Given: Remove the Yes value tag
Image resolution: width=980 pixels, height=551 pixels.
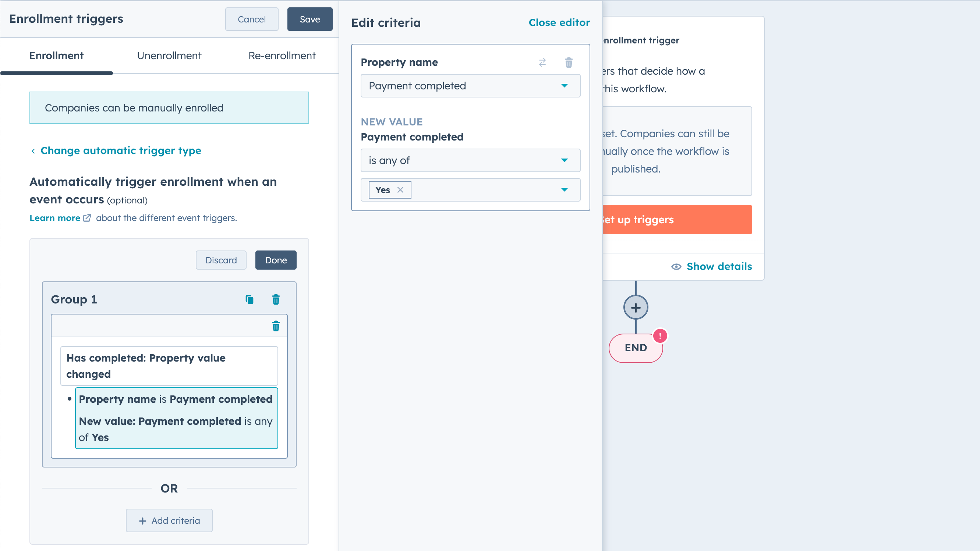Looking at the screenshot, I should click(400, 190).
